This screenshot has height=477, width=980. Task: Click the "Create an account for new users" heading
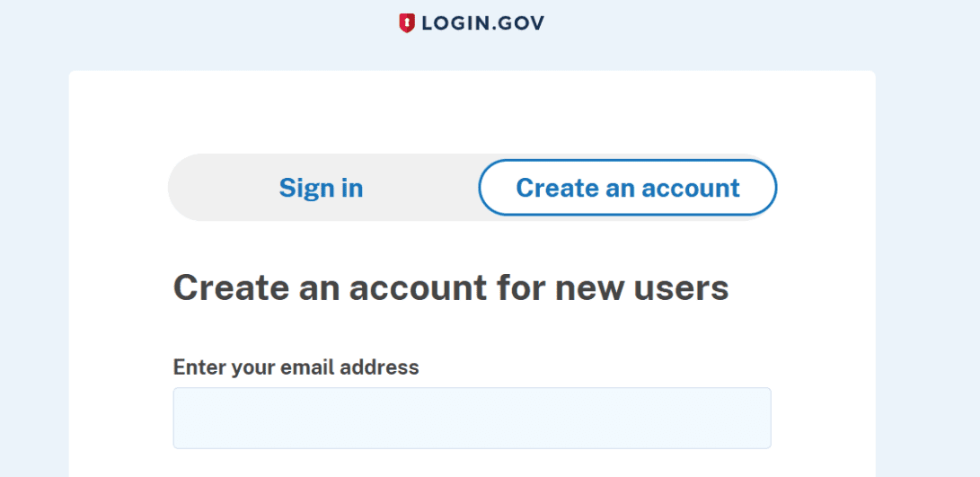pos(450,288)
